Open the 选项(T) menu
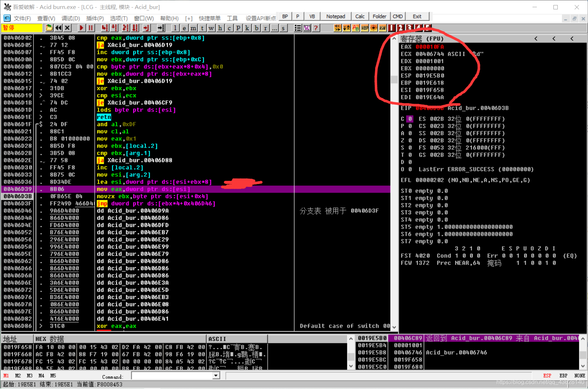588x389 pixels. pos(119,18)
